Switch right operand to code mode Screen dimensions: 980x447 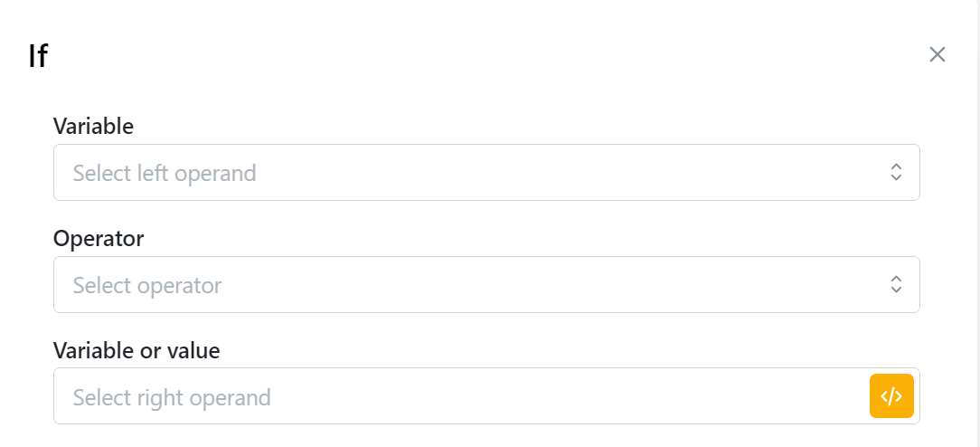[891, 396]
